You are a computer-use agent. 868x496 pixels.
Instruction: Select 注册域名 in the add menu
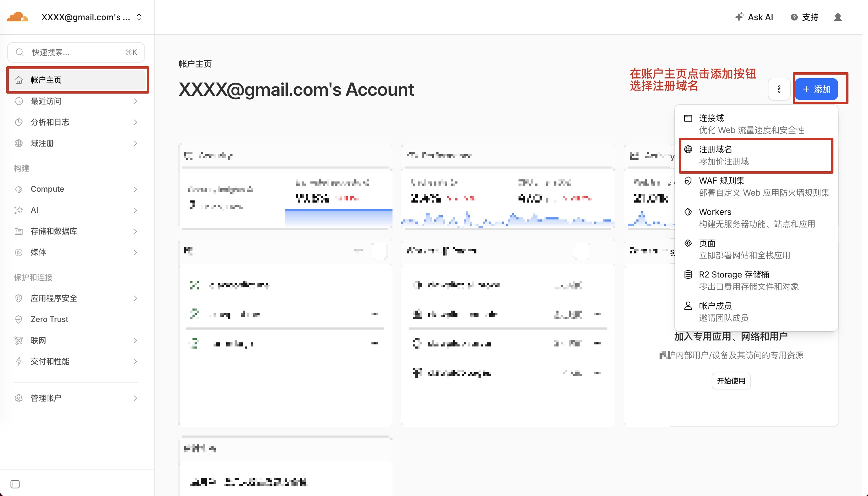(716, 149)
